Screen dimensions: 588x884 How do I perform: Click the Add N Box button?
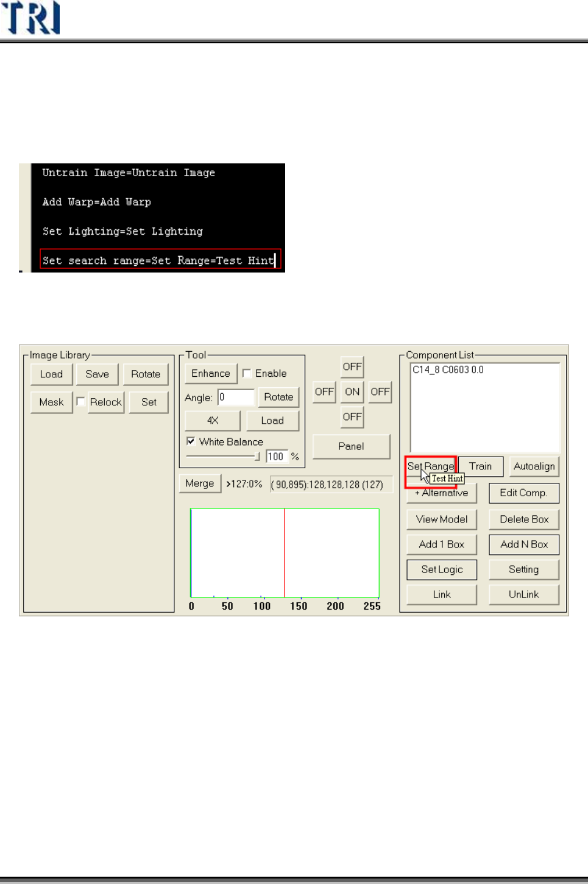[524, 544]
